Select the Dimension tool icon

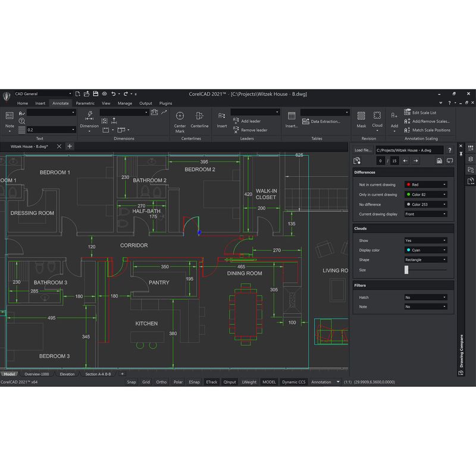(x=89, y=115)
